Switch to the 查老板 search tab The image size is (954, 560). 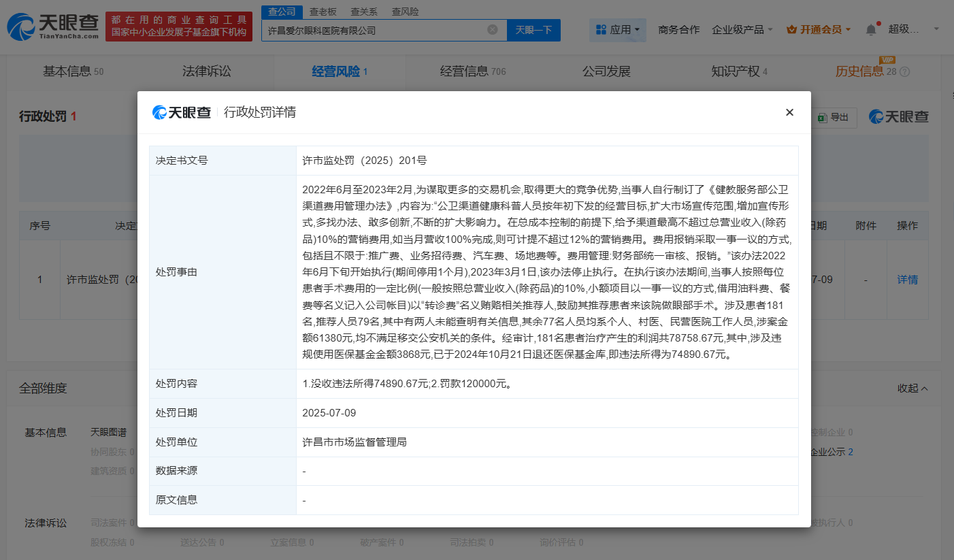[x=323, y=12]
